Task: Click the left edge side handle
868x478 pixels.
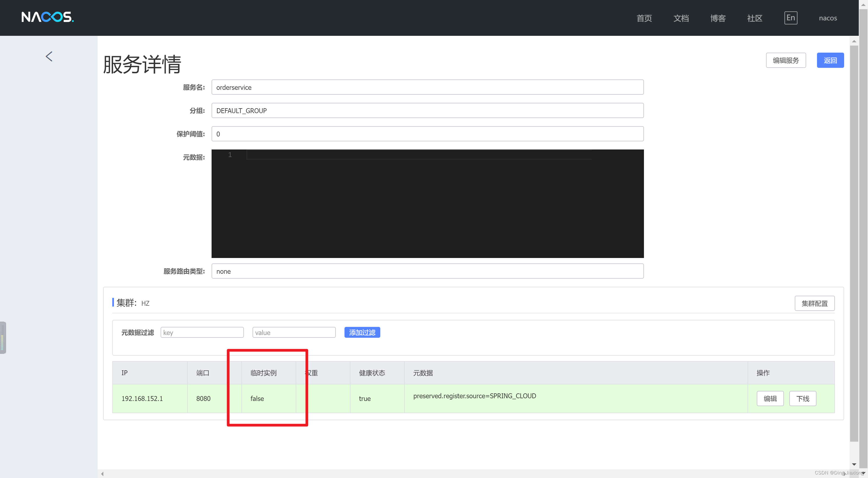Action: [x=3, y=337]
